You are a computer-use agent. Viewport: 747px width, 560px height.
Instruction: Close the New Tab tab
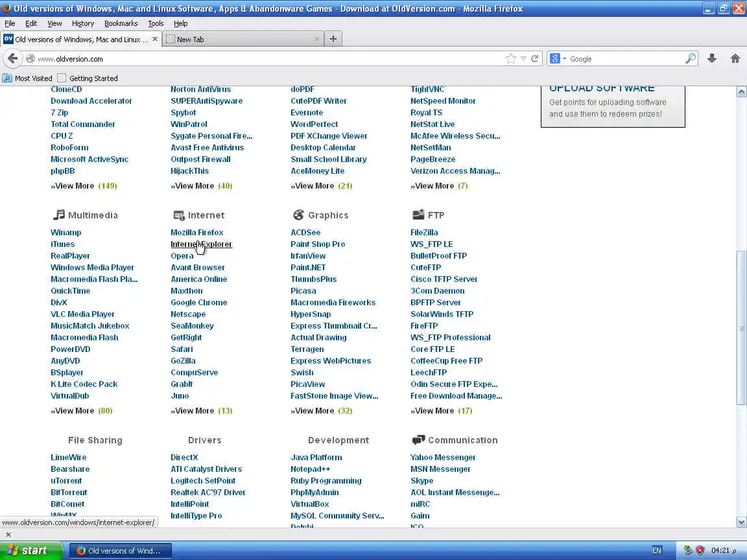click(x=317, y=39)
